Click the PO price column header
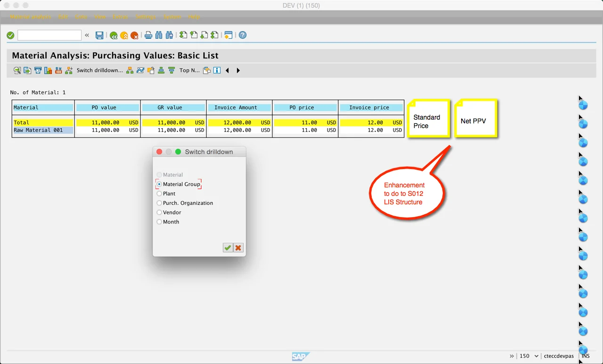 point(305,107)
